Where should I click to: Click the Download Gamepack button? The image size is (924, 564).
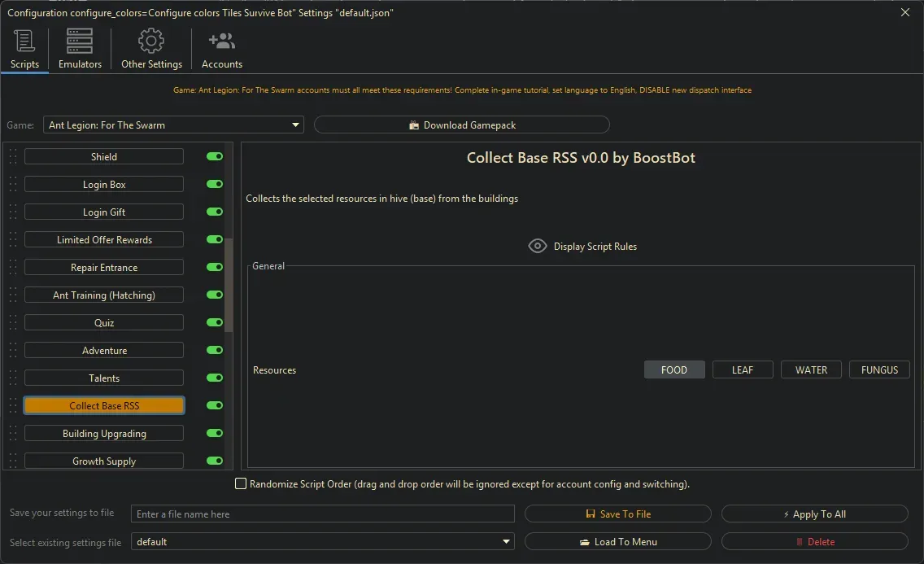(461, 125)
